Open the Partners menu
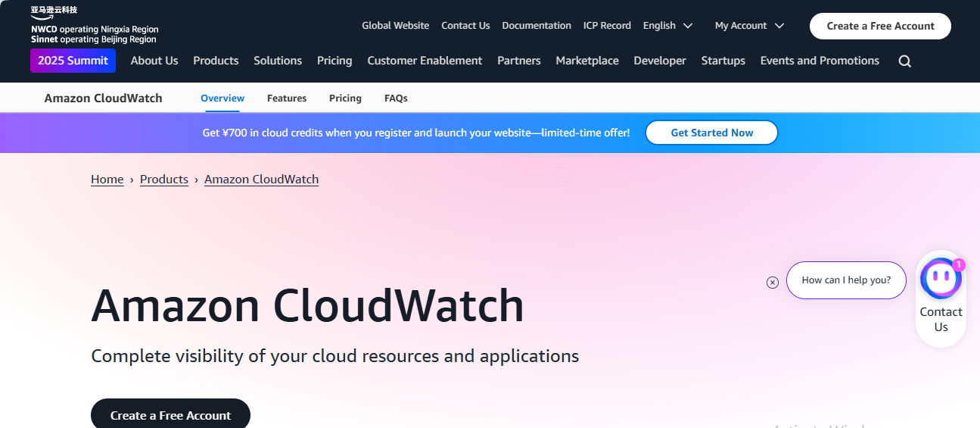Screen dimensions: 980x428 tap(519, 61)
